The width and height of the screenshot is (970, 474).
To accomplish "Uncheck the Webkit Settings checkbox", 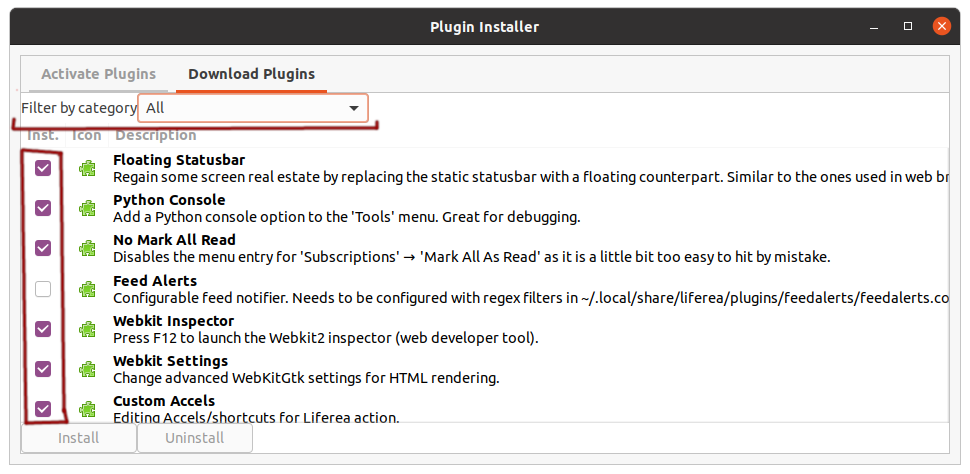I will click(x=43, y=369).
